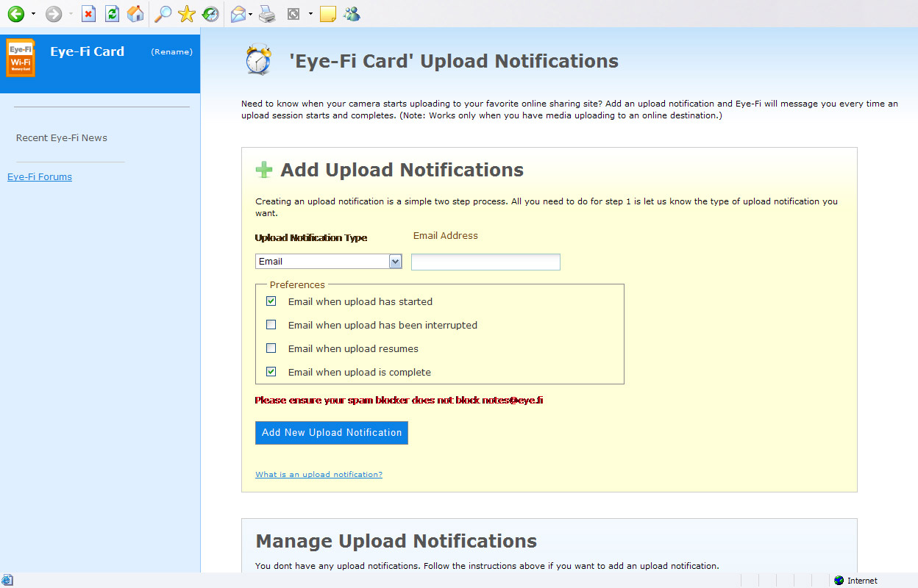Open the Messenger people icon
This screenshot has width=918, height=588.
352,13
